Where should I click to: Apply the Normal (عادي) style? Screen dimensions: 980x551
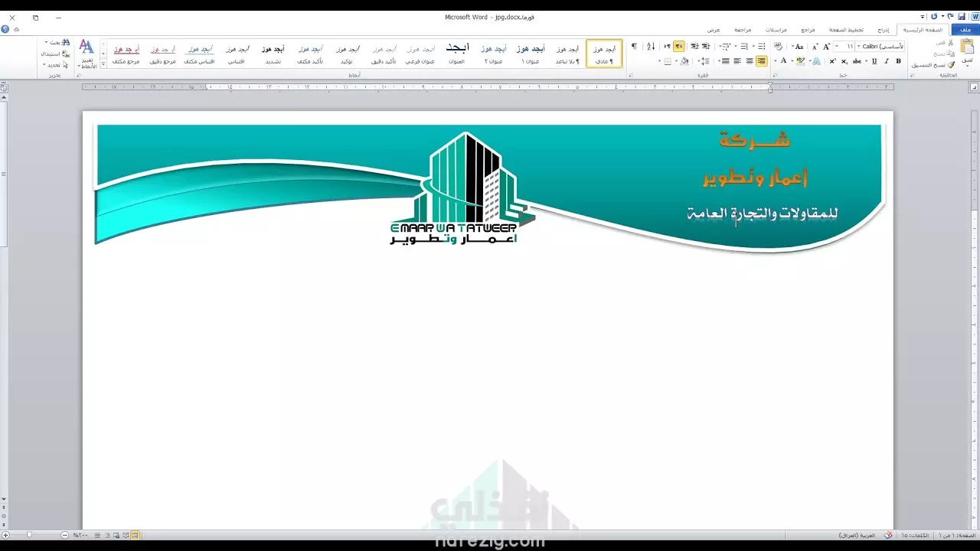tap(604, 54)
